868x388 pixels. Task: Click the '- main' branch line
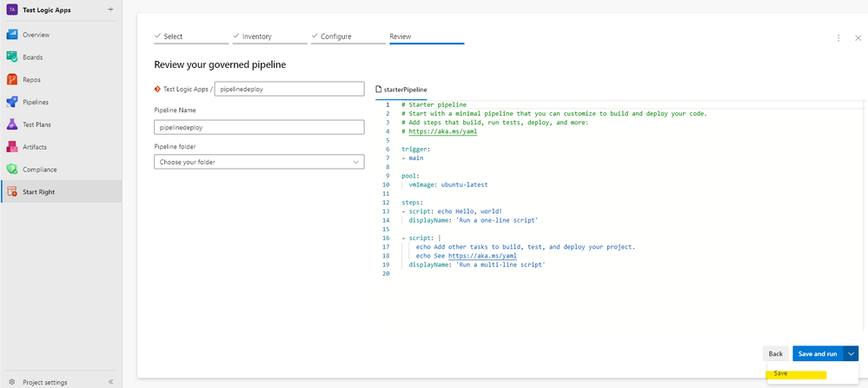[413, 158]
